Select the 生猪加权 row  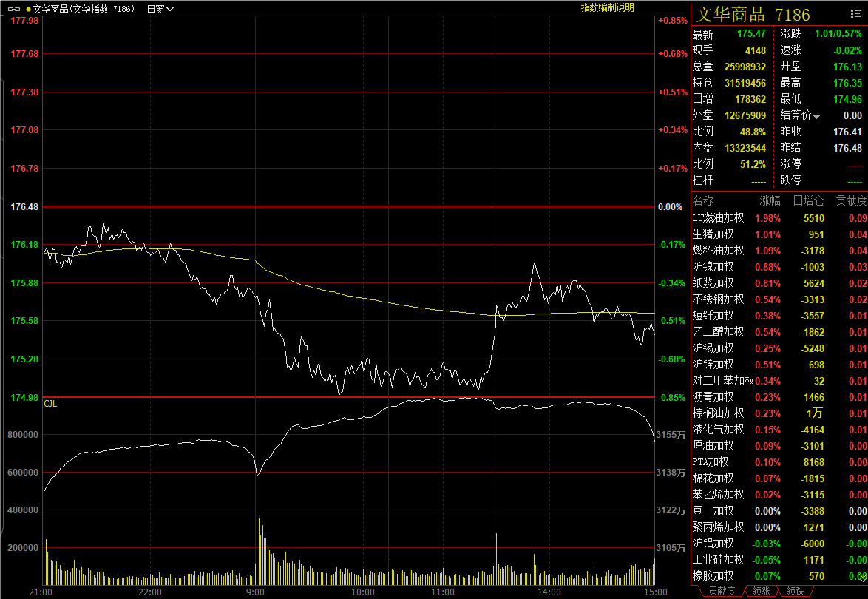[x=713, y=234]
